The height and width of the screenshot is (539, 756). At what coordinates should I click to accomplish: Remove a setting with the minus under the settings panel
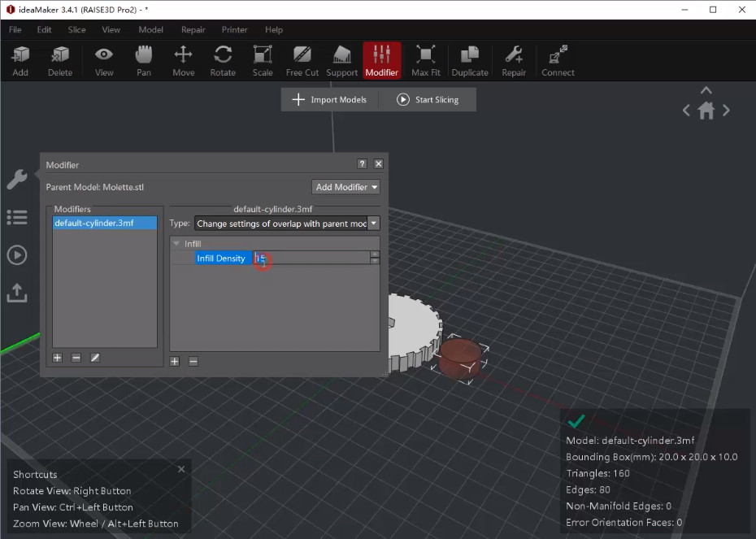[x=193, y=362]
